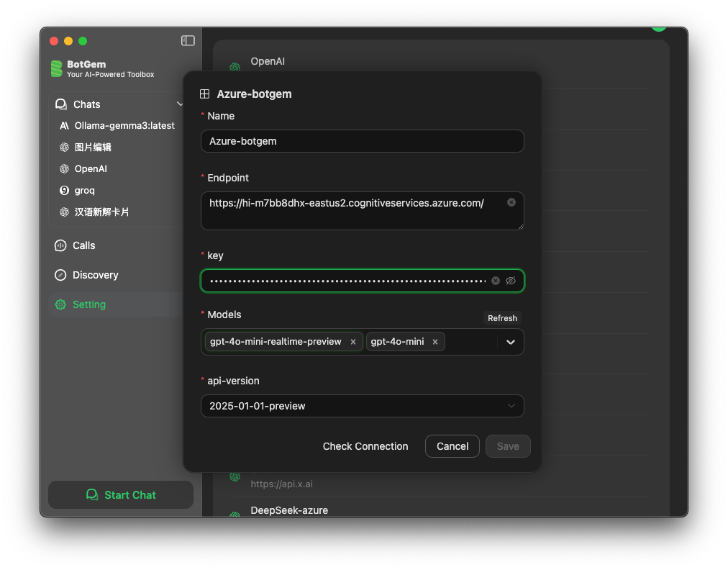Click the icon beside https://api.x.ai

[x=235, y=476]
